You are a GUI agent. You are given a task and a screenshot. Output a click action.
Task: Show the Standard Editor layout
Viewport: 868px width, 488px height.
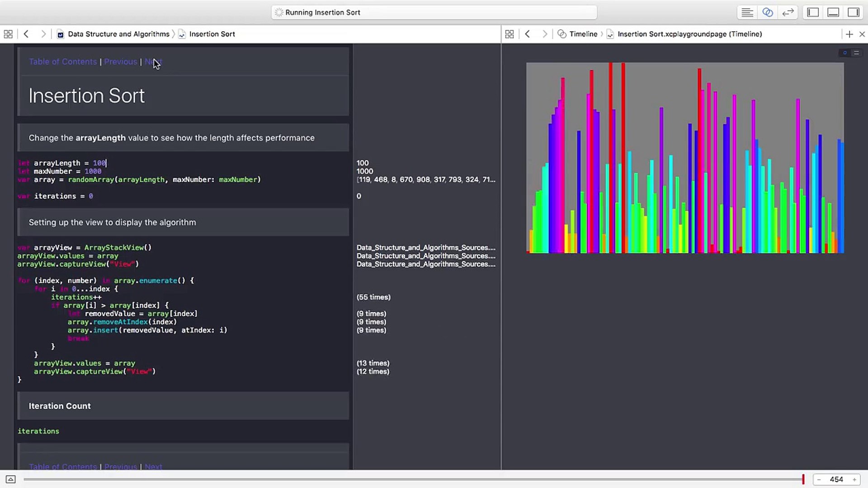click(747, 12)
